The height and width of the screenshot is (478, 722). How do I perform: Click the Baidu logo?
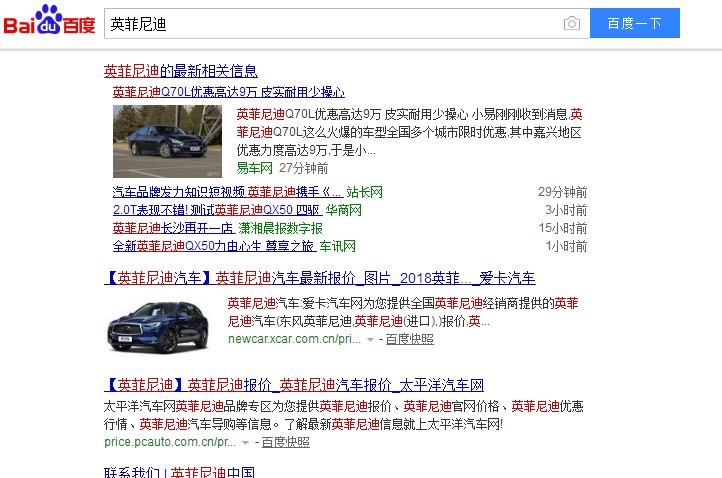(49, 20)
